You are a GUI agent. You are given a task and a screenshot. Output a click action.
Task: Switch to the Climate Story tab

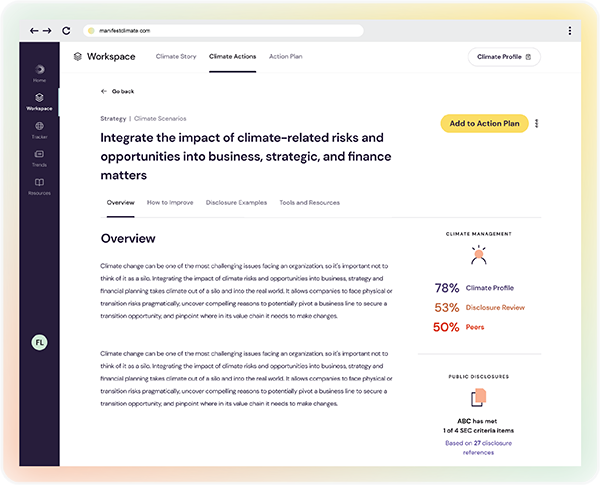176,57
